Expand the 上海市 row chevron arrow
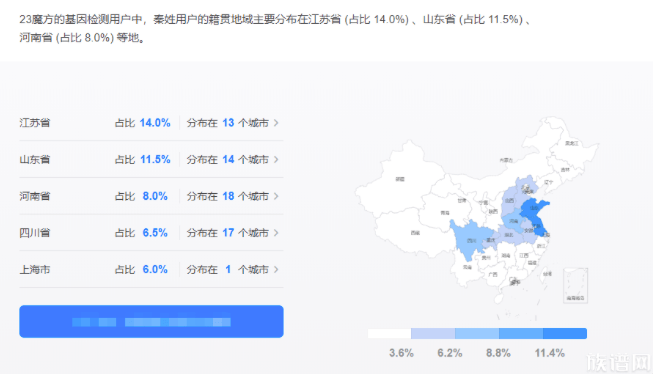653x374 pixels. pos(276,269)
